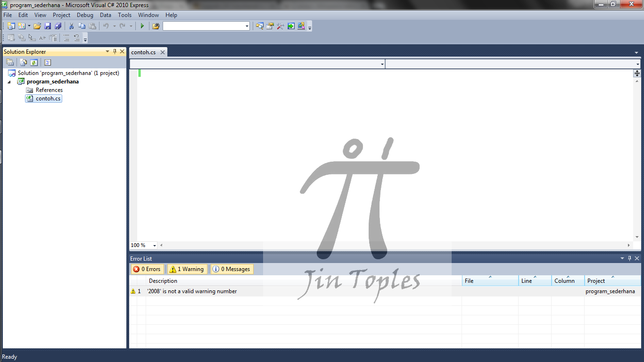Save contoh.cs with the floppy disk icon

[x=48, y=26]
